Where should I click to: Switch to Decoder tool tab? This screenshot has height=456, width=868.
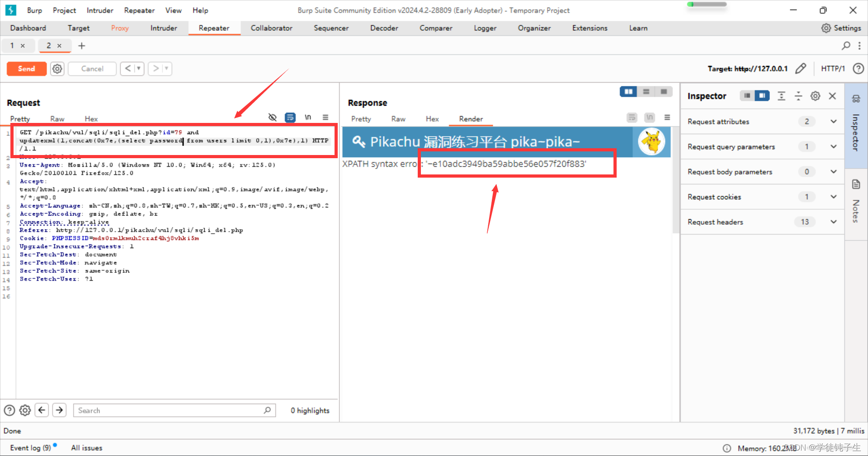pos(384,28)
